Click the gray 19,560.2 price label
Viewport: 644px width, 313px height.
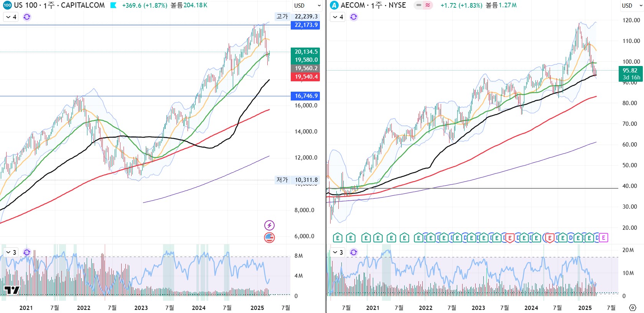point(305,68)
